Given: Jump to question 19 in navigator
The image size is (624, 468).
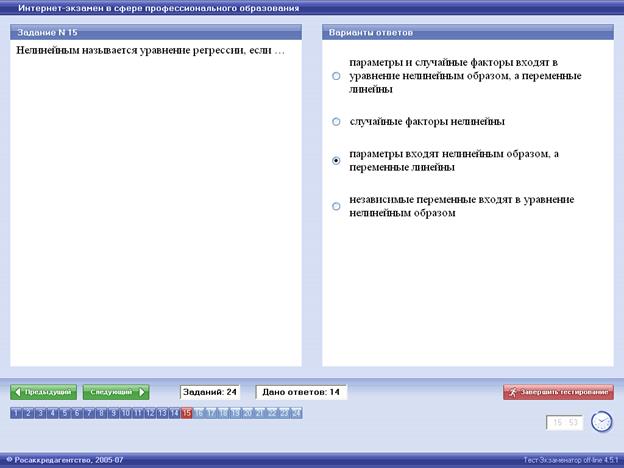Looking at the screenshot, I should 236,413.
